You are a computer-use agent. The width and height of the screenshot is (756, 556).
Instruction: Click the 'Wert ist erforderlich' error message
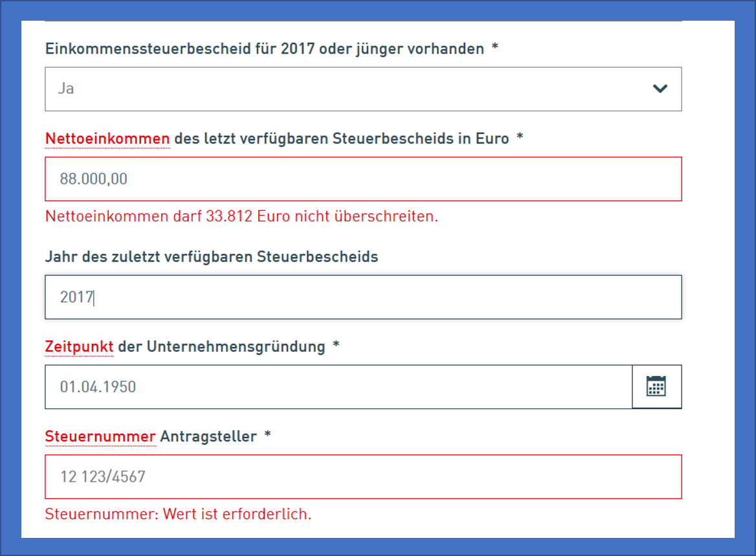(178, 515)
